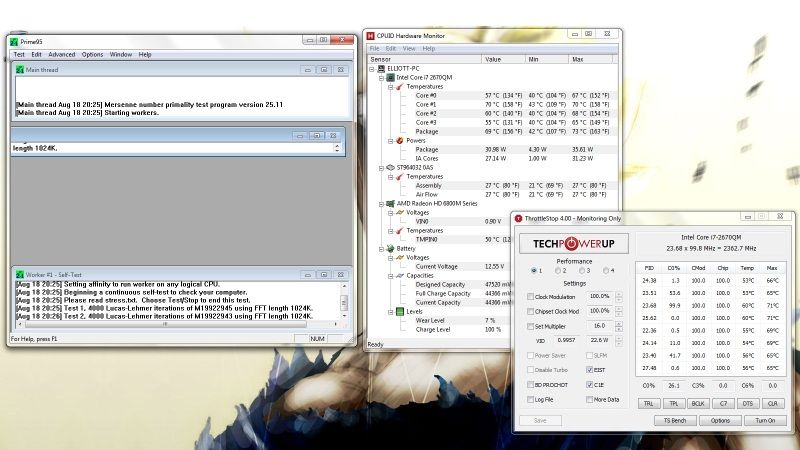Click the thermometer icon above TMPIN0
This screenshot has height=450, width=800.
click(399, 231)
